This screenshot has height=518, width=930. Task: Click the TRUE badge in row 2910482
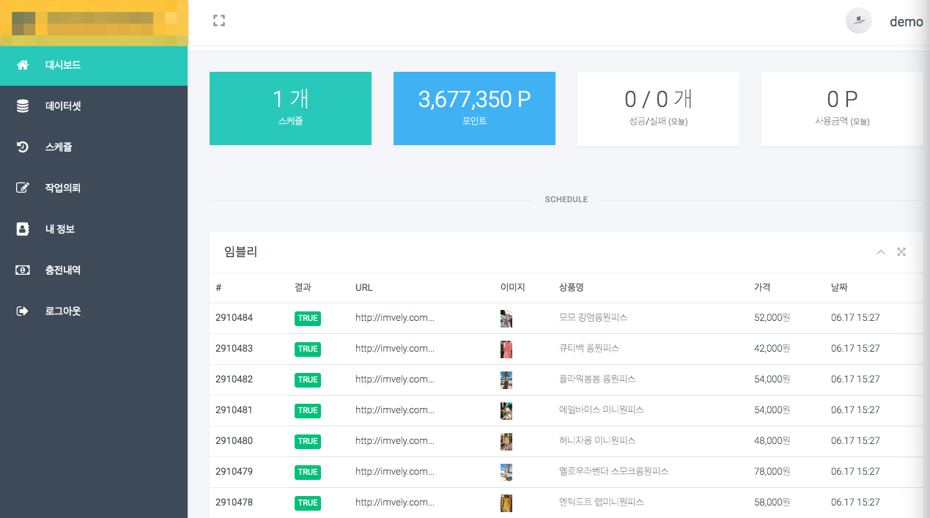308,380
